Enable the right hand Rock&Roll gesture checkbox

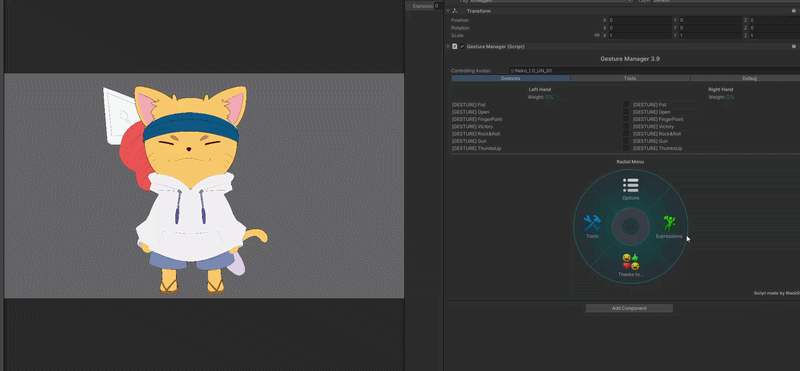pyautogui.click(x=626, y=134)
